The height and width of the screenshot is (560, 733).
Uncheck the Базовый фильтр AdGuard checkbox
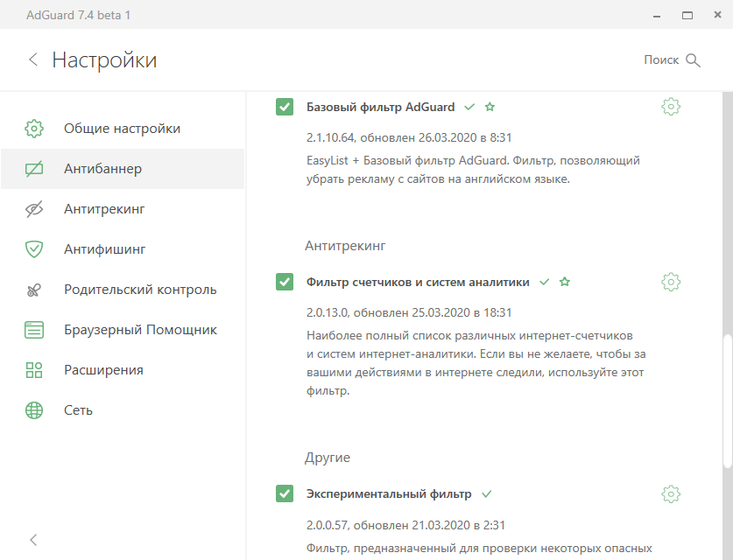[x=285, y=107]
